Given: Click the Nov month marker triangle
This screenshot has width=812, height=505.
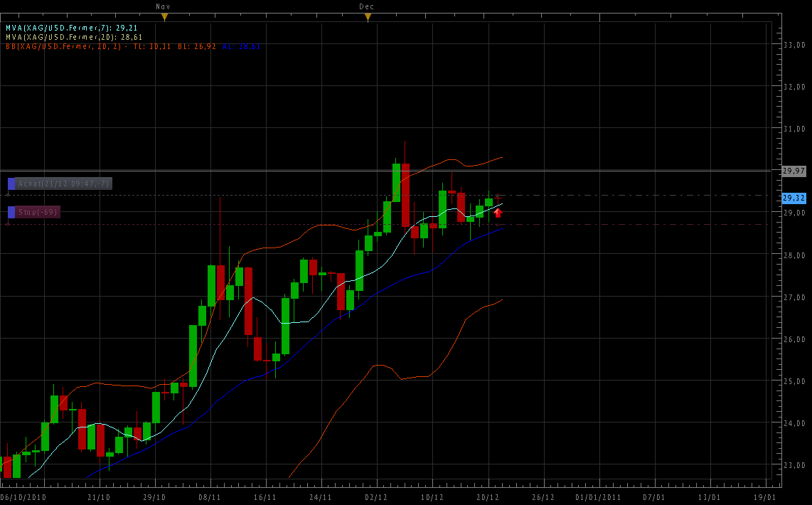Looking at the screenshot, I should point(164,16).
